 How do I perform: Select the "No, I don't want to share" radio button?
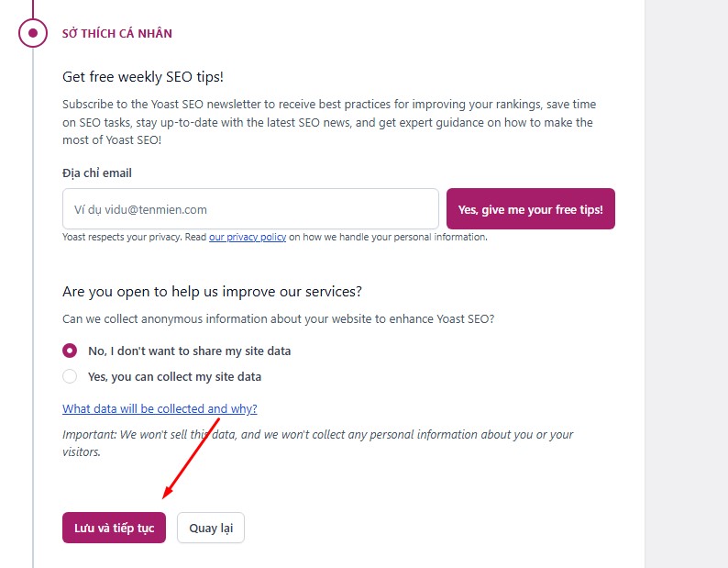(x=70, y=351)
